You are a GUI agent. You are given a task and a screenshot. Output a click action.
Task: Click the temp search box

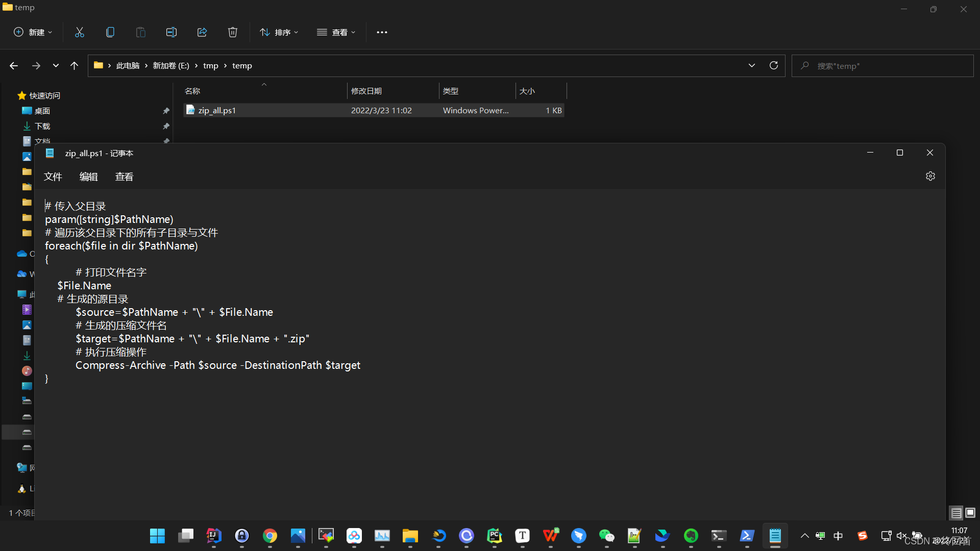click(883, 66)
